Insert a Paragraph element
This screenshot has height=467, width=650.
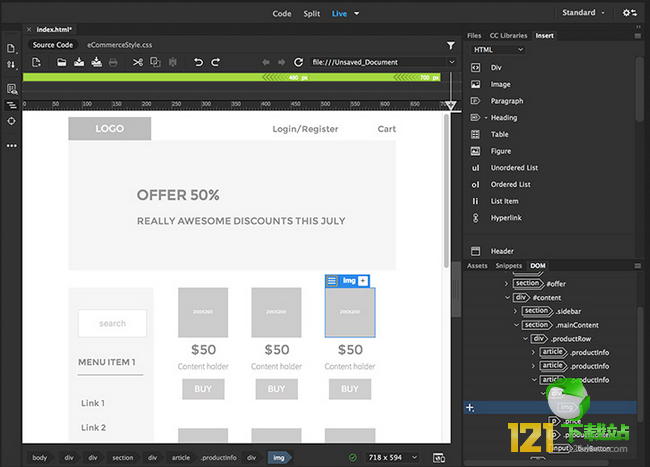click(507, 101)
